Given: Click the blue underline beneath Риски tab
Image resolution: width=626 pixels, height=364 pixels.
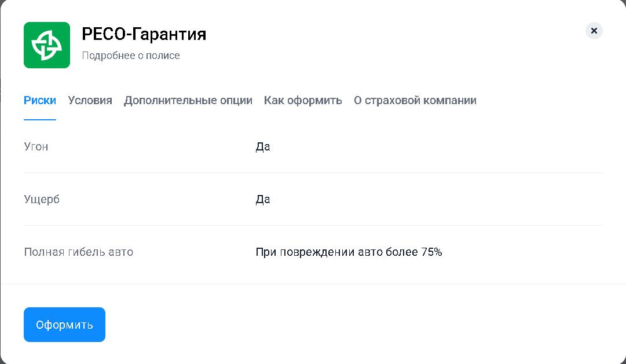Looking at the screenshot, I should tap(40, 119).
